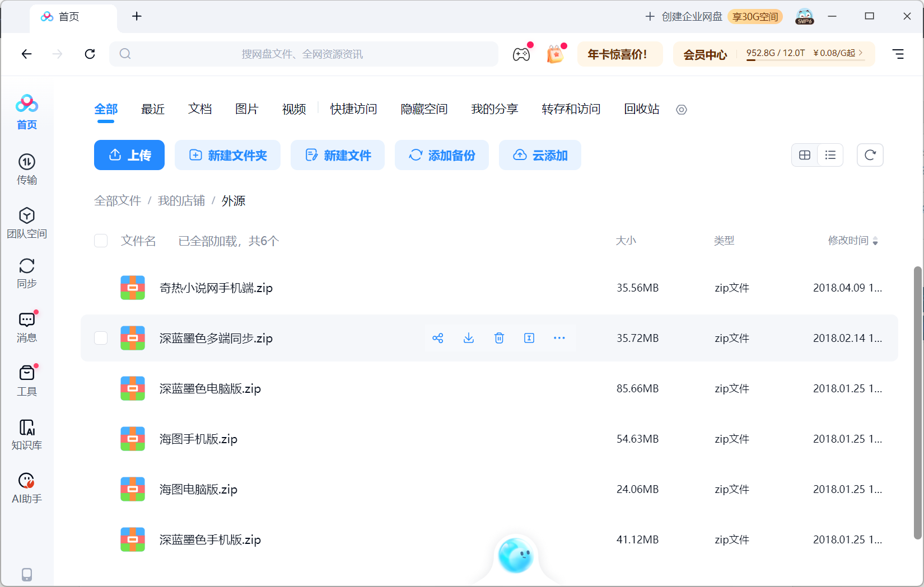Open the game controller icon in toolbar
Viewport: 924px width, 587px height.
(521, 54)
